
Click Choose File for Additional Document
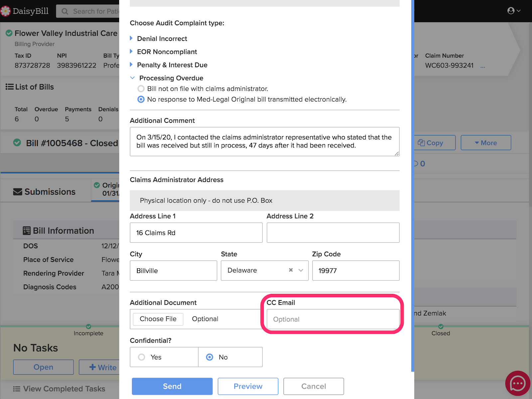coord(158,319)
